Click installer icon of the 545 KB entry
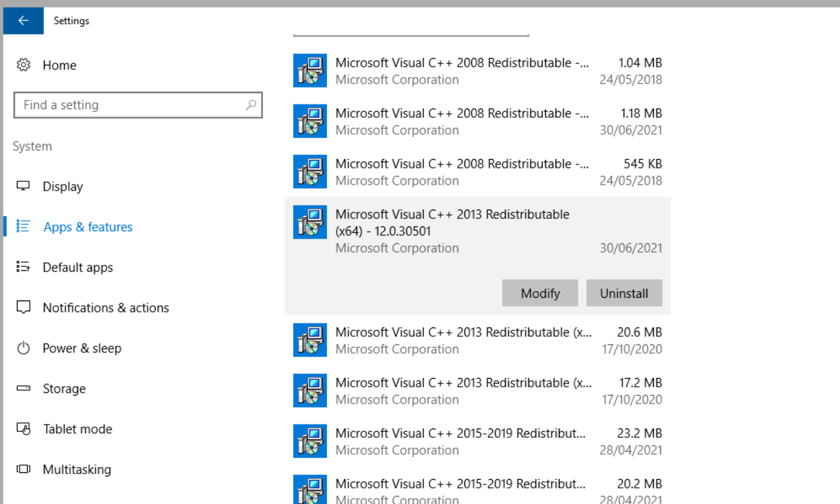This screenshot has height=504, width=840. pos(310,172)
